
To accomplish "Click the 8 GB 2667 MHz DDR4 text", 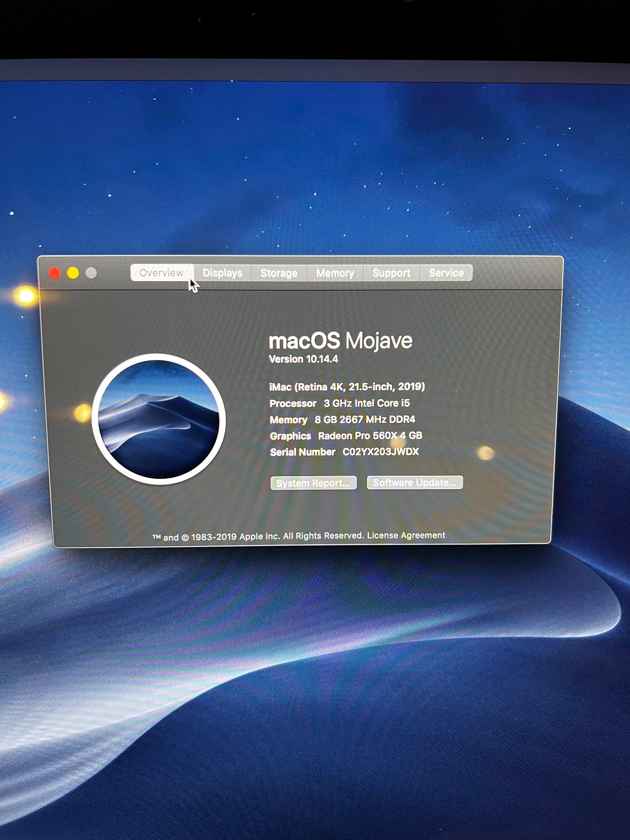I will (x=365, y=419).
